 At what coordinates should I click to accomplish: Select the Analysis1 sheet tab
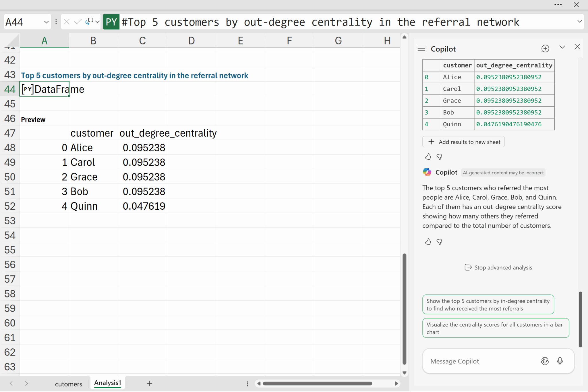click(108, 383)
